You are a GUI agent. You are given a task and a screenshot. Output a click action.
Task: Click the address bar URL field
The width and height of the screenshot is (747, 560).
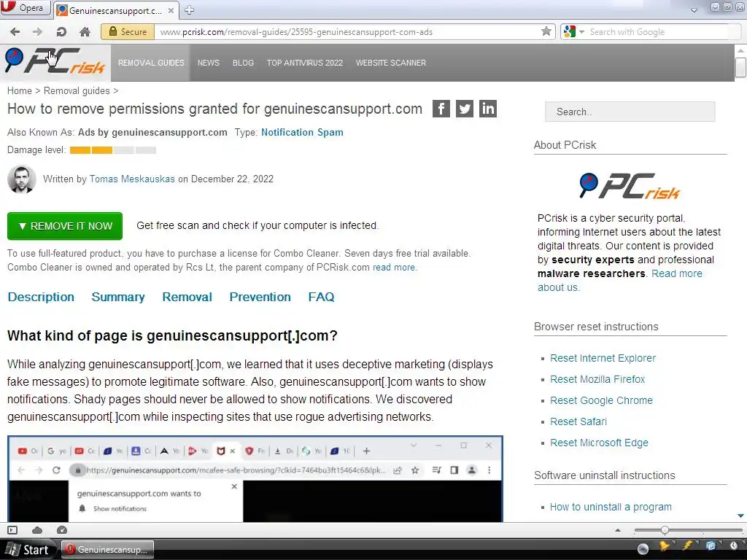pos(348,32)
